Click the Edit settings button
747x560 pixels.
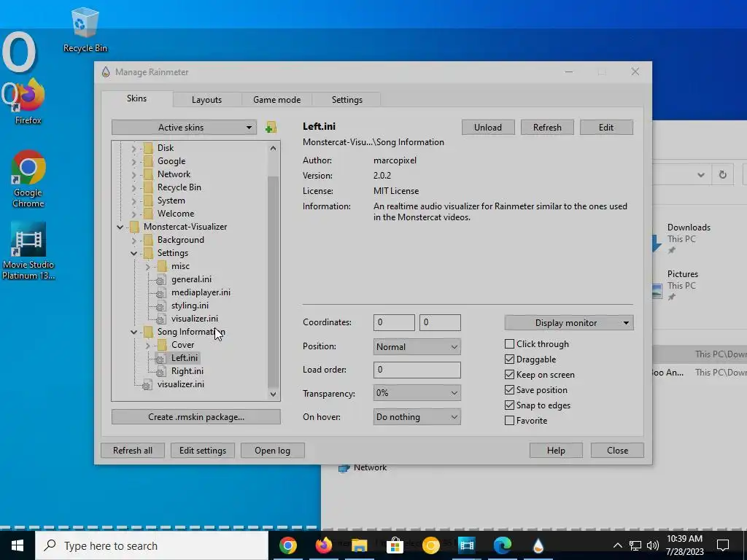203,450
